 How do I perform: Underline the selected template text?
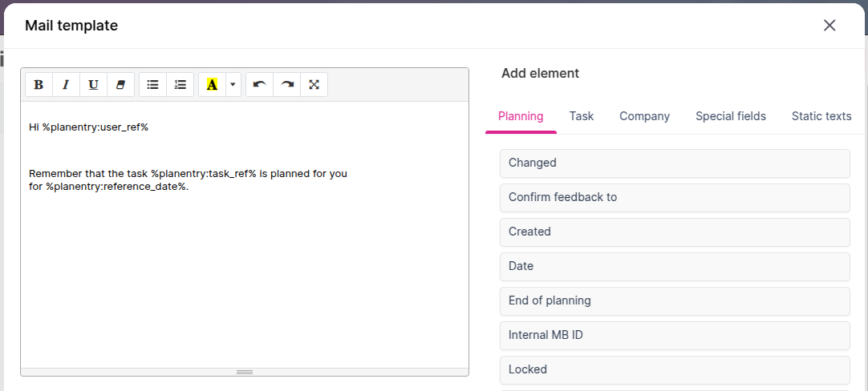click(93, 85)
